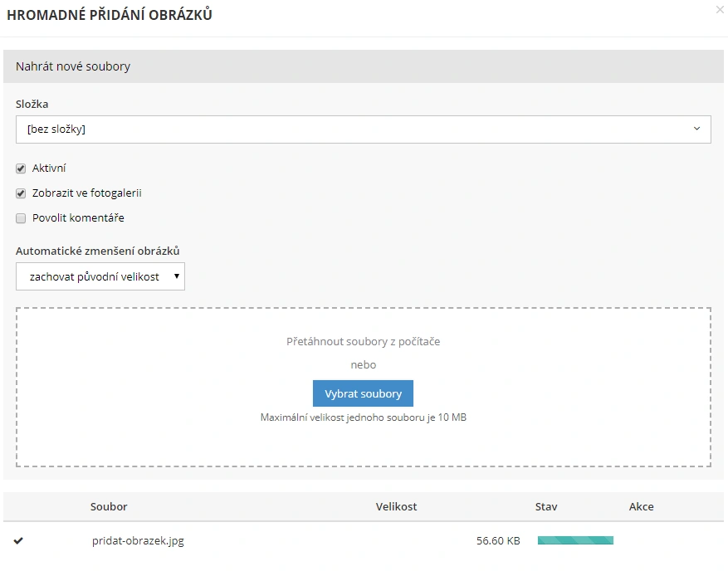Enable the Povolit komentáře checkbox
This screenshot has width=728, height=576.
22,218
